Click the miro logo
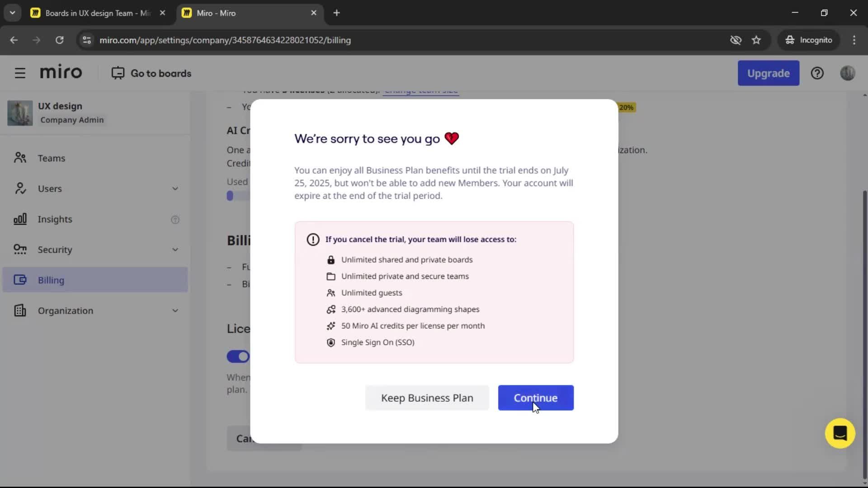 coord(61,72)
